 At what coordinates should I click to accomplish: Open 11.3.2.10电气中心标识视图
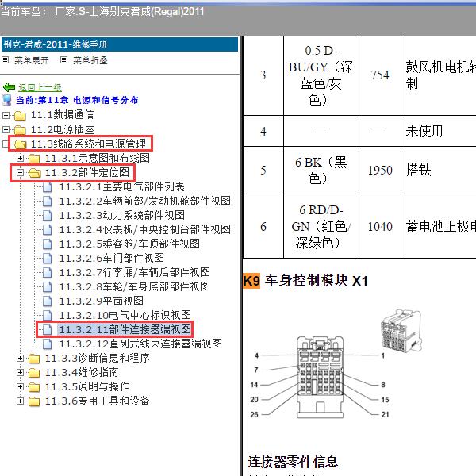[125, 315]
